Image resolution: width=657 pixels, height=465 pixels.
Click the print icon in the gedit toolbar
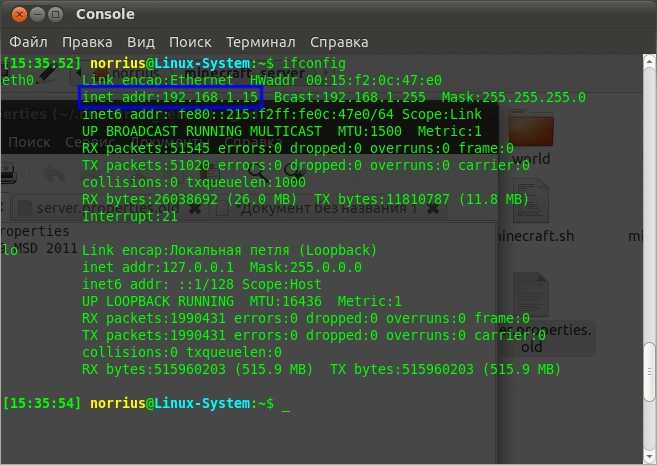coord(8,173)
